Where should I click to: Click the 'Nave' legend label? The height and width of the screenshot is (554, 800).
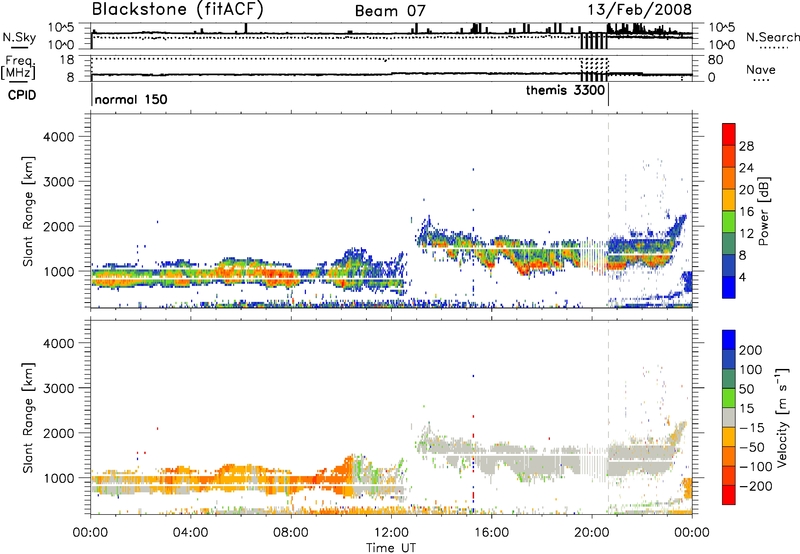[x=761, y=69]
